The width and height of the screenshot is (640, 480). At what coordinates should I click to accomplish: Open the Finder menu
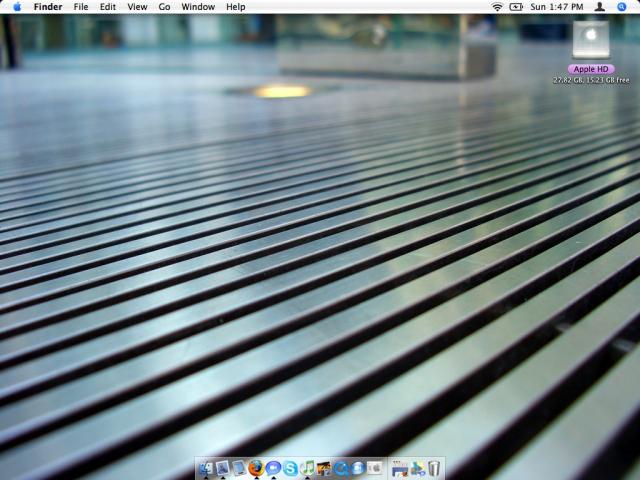[48, 7]
